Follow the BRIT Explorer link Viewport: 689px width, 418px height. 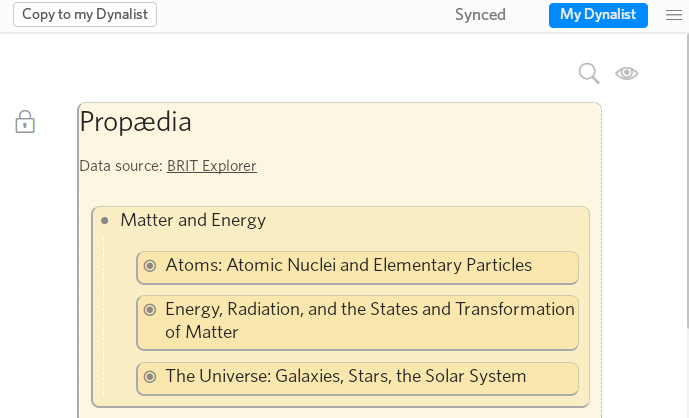(x=211, y=166)
